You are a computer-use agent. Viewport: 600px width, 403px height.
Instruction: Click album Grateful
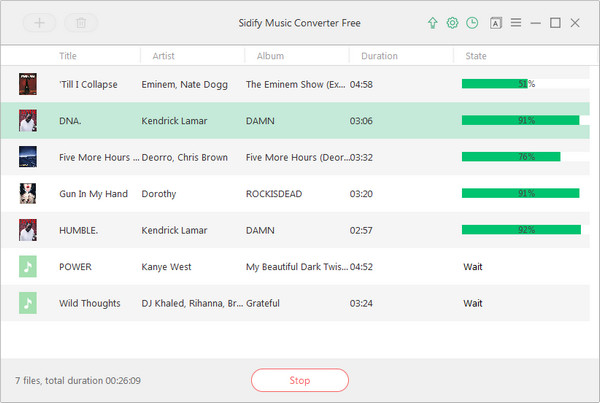tap(262, 303)
